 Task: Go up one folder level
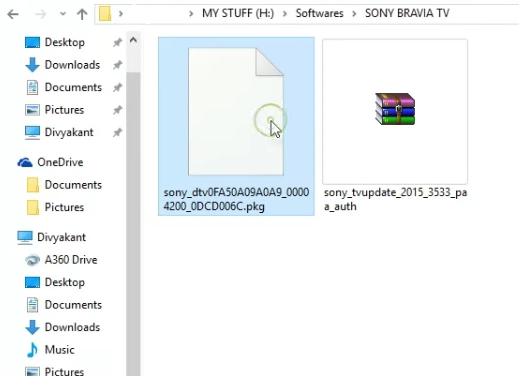[x=82, y=14]
